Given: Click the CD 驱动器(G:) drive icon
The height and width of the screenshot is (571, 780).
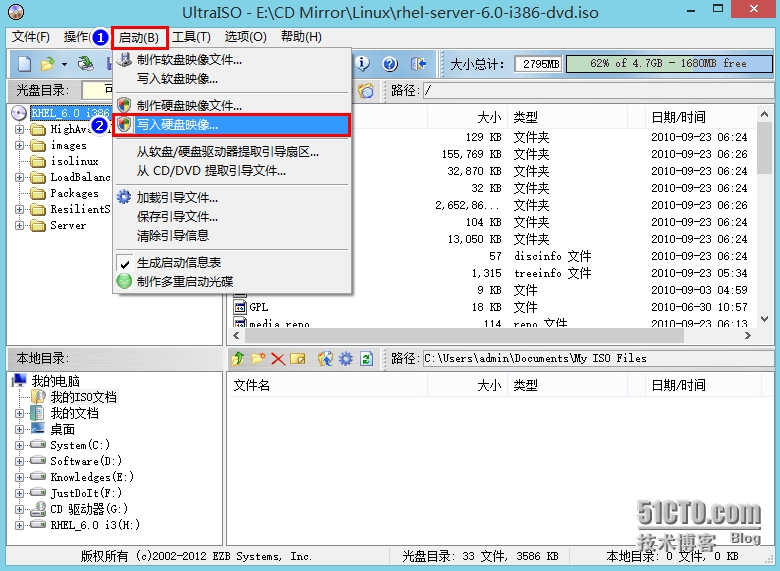Looking at the screenshot, I should tap(38, 508).
